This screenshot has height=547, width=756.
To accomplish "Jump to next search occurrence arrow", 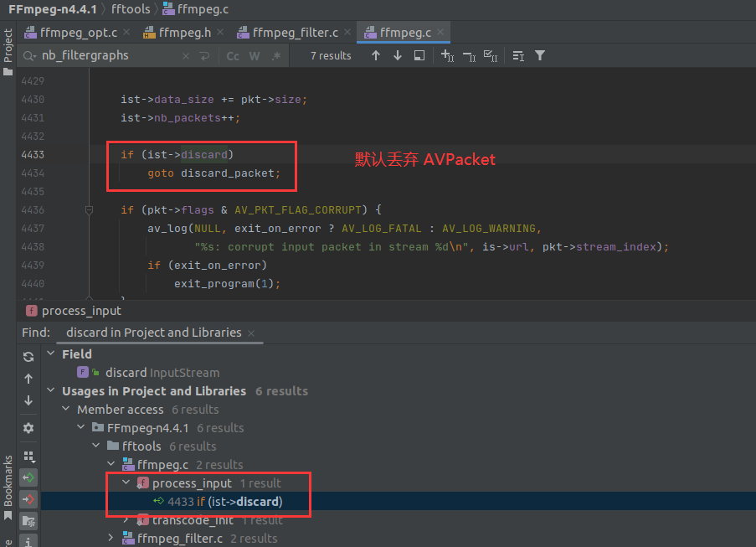I will pos(398,55).
